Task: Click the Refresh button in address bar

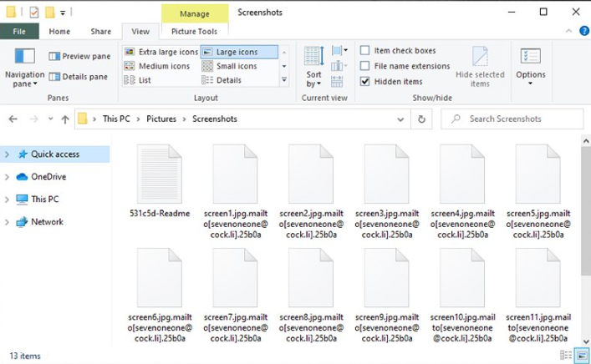Action: 421,119
